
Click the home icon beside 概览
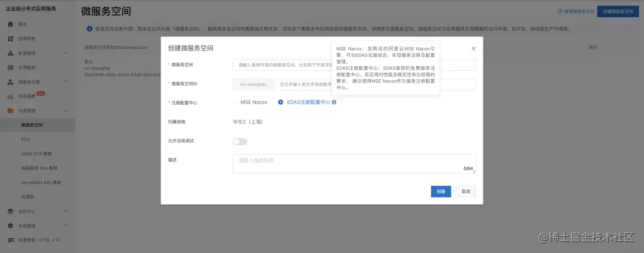click(x=11, y=24)
